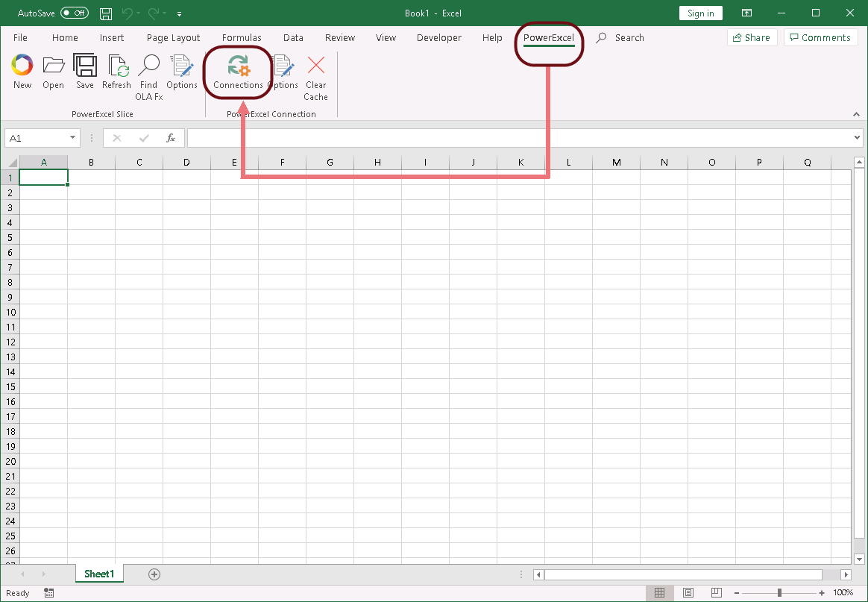Viewport: 868px width, 602px height.
Task: Select column M header
Action: tap(616, 163)
